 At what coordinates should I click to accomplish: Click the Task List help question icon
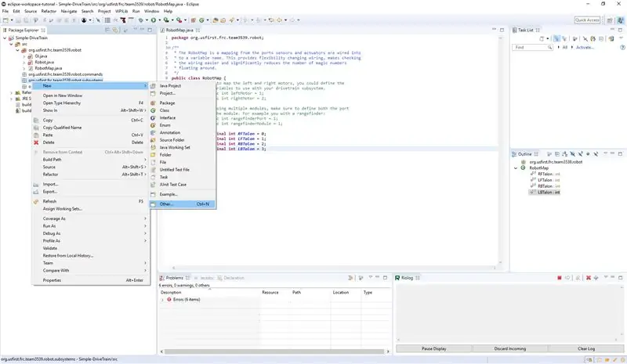pyautogui.click(x=622, y=47)
